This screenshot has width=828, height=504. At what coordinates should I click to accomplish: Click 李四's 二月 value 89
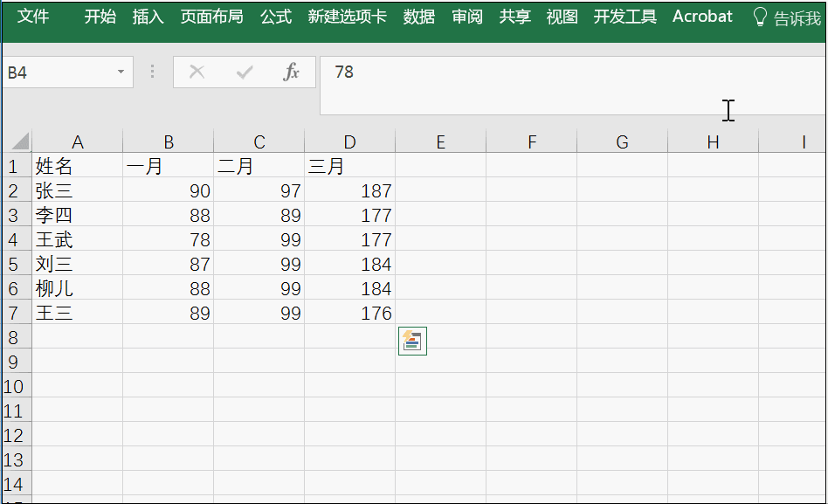point(259,215)
